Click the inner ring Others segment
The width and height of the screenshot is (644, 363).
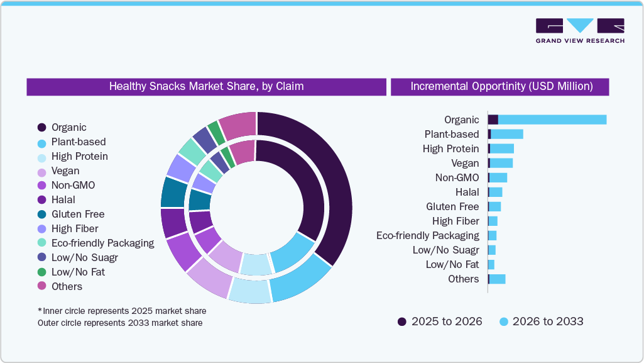(243, 152)
